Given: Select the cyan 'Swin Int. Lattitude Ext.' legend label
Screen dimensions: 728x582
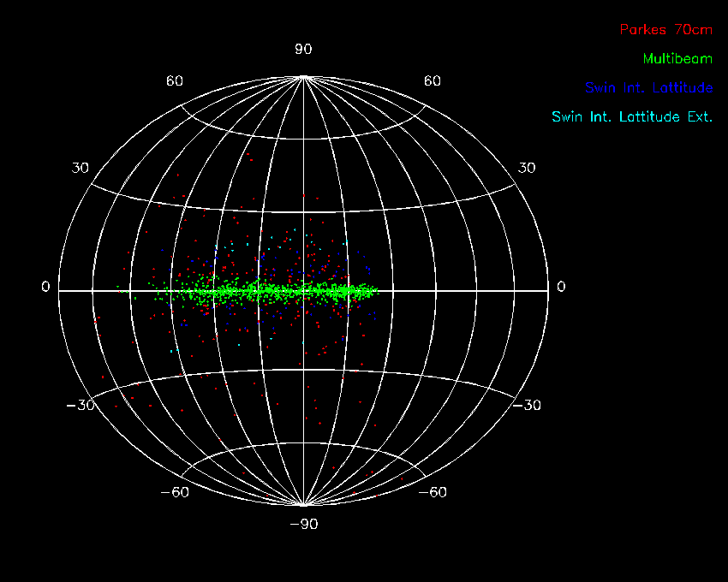Looking at the screenshot, I should click(x=632, y=116).
